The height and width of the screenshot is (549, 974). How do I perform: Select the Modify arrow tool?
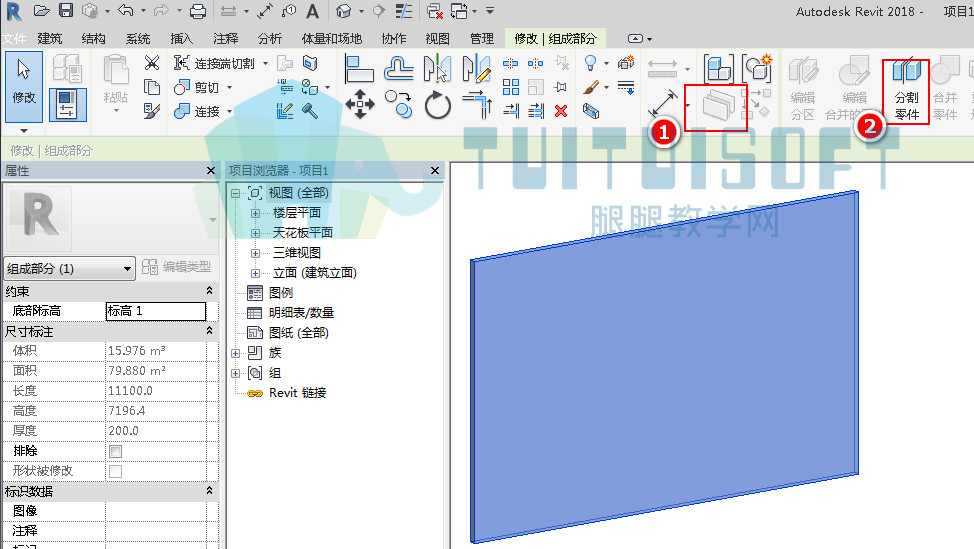(24, 86)
